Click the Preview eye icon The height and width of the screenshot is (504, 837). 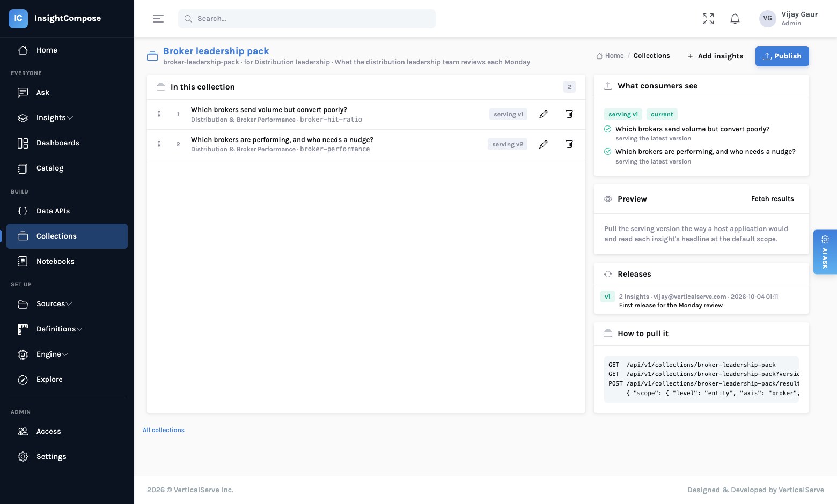[x=608, y=199]
